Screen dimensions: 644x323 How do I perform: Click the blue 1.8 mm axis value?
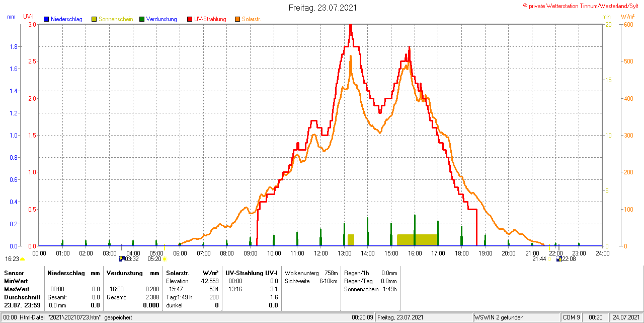pyautogui.click(x=14, y=47)
